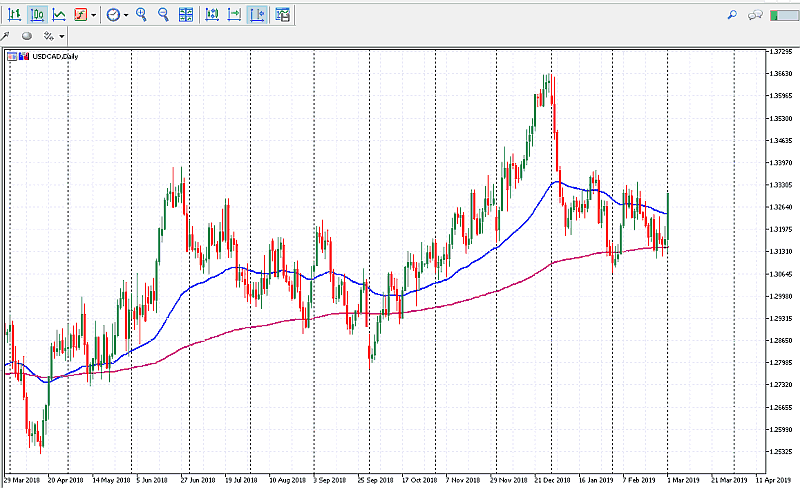Select the arrow line drawing tool
Image resolution: width=800 pixels, height=488 pixels.
[x=6, y=36]
